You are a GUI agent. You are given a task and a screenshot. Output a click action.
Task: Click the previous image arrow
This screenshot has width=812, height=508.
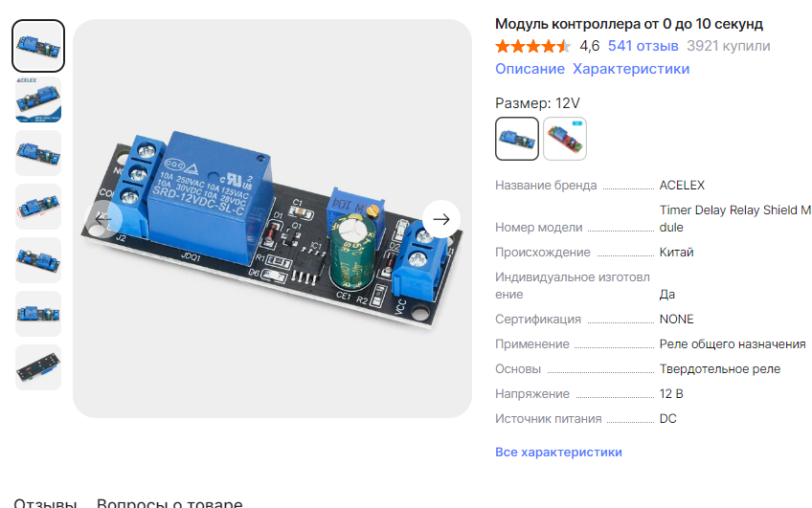pos(103,219)
